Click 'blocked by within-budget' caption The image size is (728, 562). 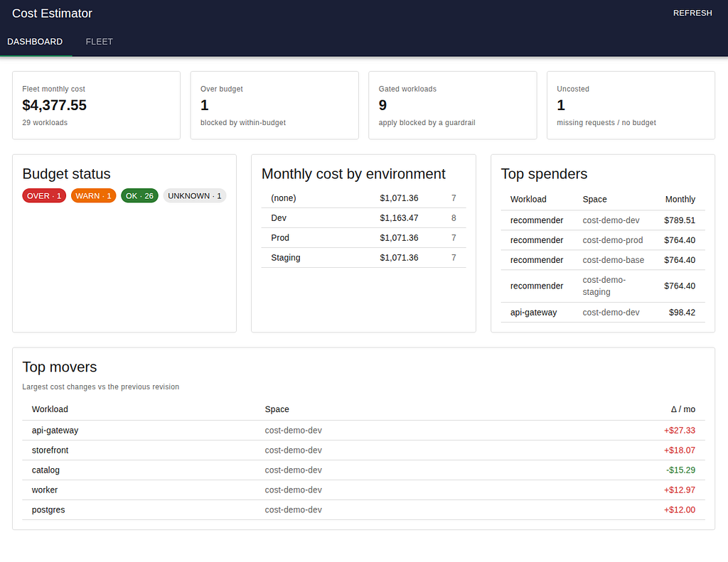[x=243, y=122]
